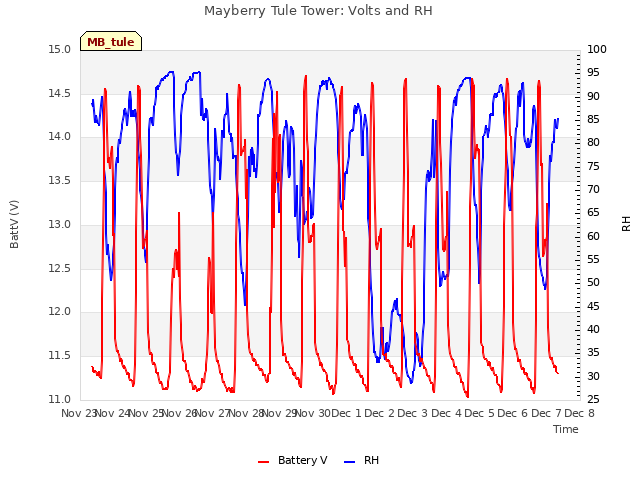Click the 11.0 voltage axis tick
Image resolution: width=640 pixels, height=480 pixels.
tap(60, 399)
